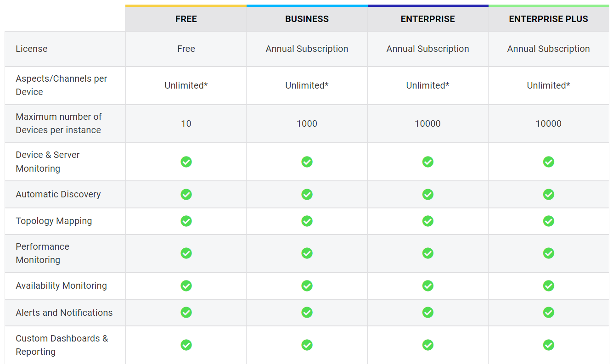613x364 pixels.
Task: Select the ENTERPRISE PLUS column header
Action: click(548, 19)
